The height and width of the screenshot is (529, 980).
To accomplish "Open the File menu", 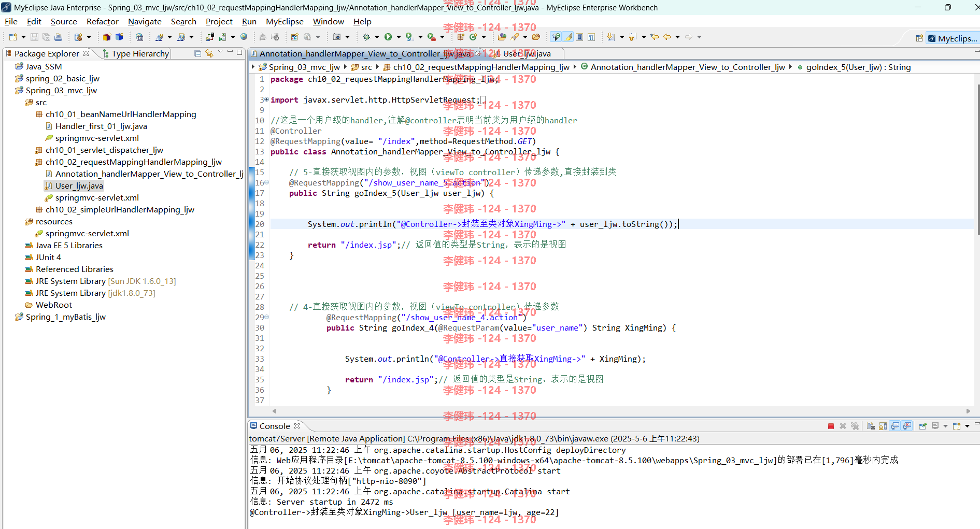I will click(11, 21).
